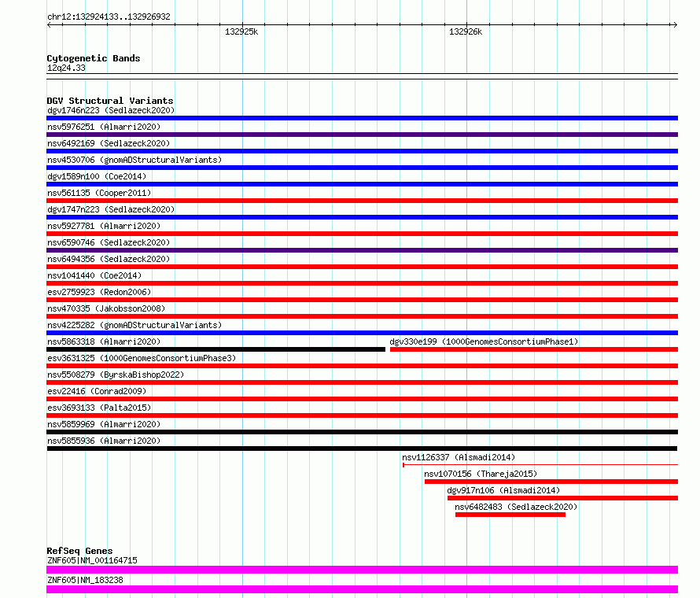
Task: Click the black bar under nsv5863318
Action: (x=216, y=349)
